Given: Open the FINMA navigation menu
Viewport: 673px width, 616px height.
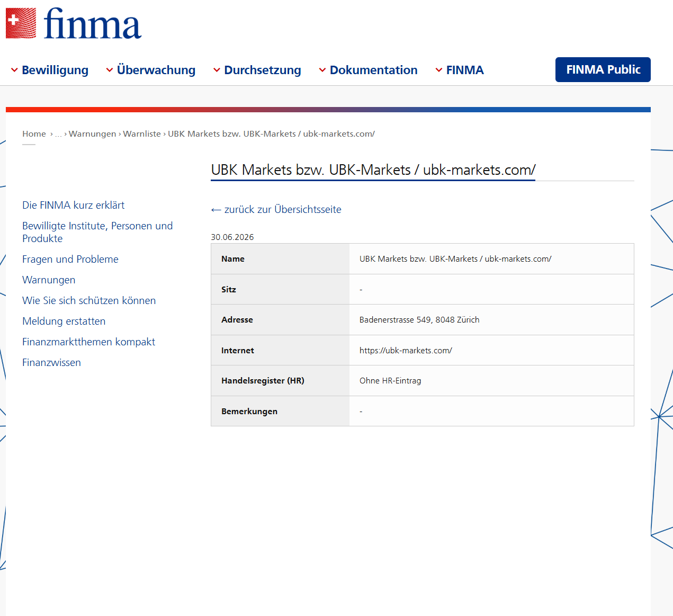Looking at the screenshot, I should pyautogui.click(x=459, y=70).
